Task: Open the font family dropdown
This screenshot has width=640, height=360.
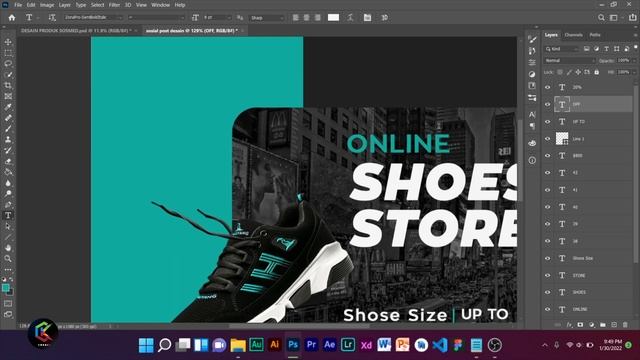Action: pos(93,18)
